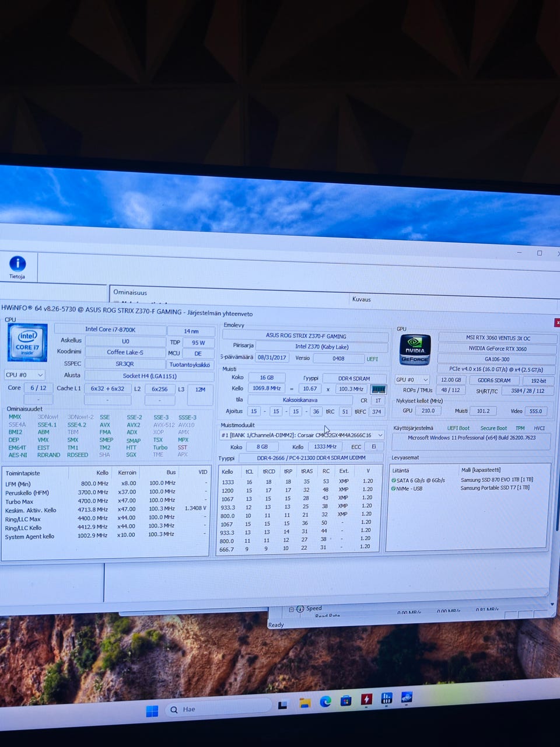Image resolution: width=560 pixels, height=747 pixels.
Task: Click the 14 nm process field
Action: (191, 331)
